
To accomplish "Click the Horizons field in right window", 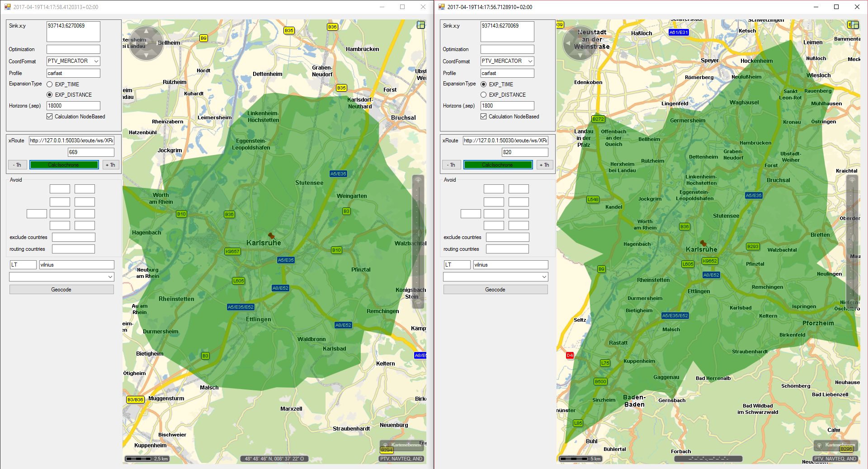I will point(507,106).
